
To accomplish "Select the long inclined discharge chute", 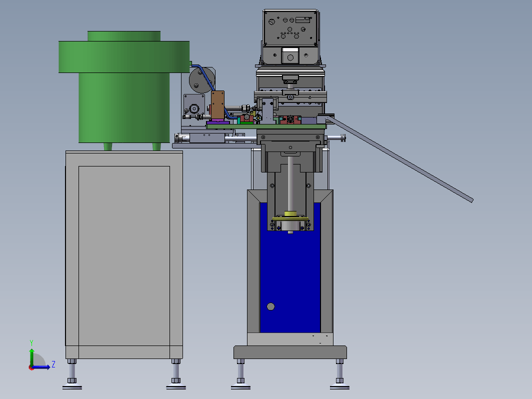I will click(399, 158).
